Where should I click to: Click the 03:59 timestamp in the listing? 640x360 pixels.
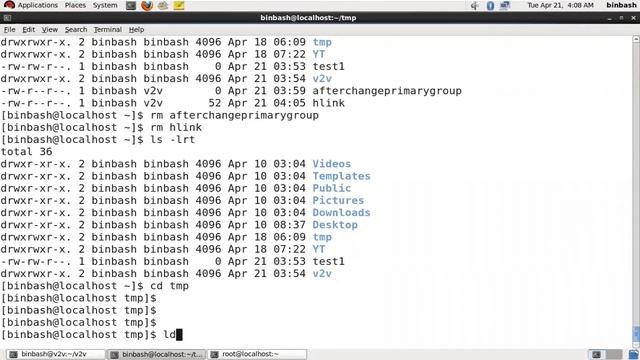coord(289,91)
